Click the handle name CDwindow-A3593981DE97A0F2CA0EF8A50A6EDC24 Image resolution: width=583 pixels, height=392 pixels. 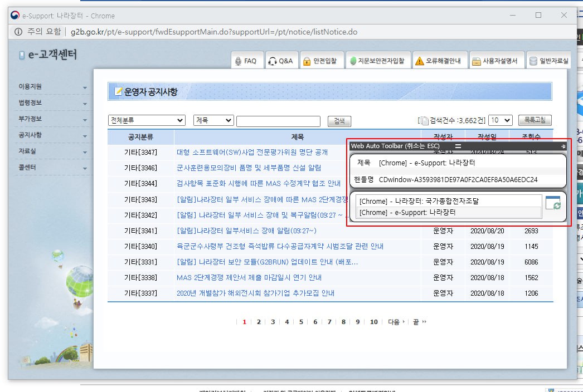458,180
